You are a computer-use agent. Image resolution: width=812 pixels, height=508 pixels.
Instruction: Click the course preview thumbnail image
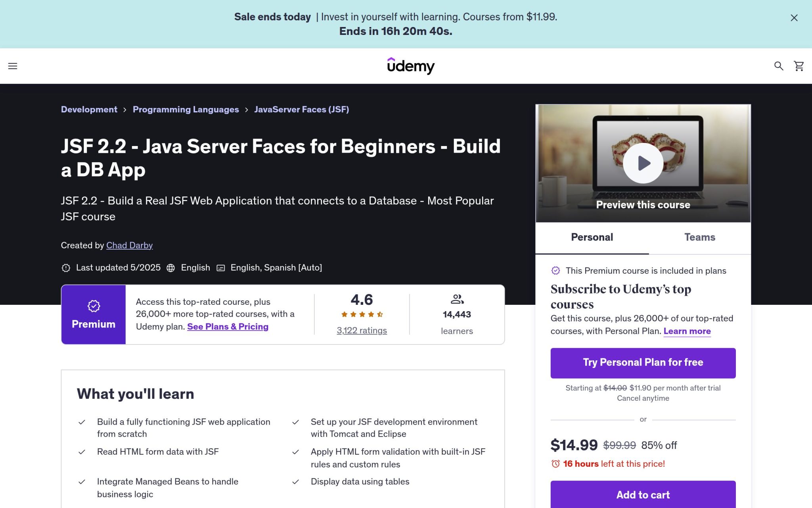[x=643, y=163]
